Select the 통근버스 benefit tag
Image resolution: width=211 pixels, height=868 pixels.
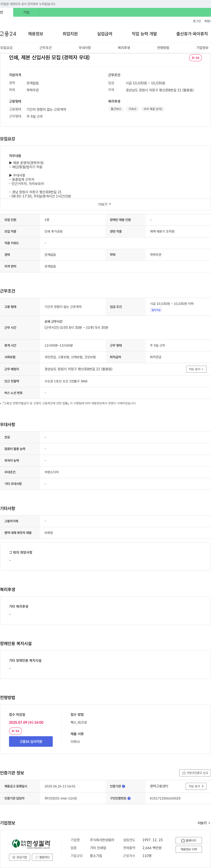click(116, 109)
